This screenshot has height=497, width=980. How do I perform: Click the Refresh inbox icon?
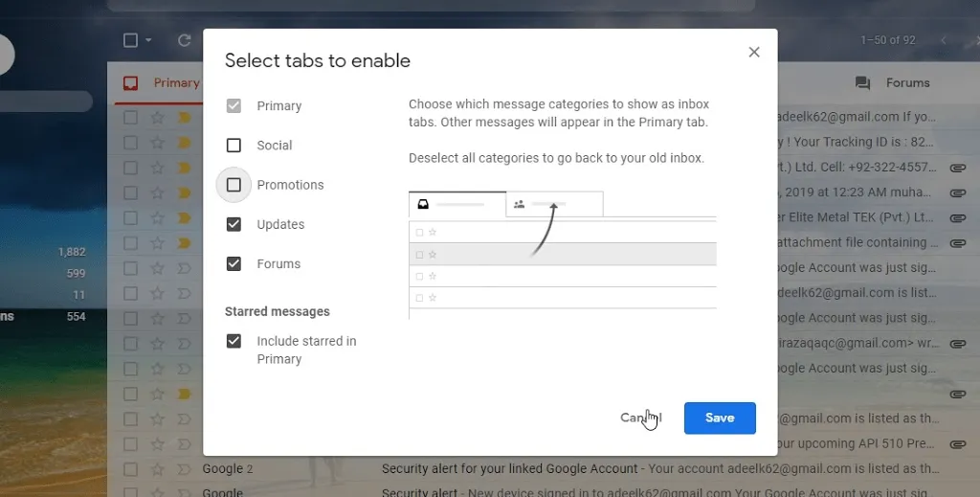[x=185, y=40]
